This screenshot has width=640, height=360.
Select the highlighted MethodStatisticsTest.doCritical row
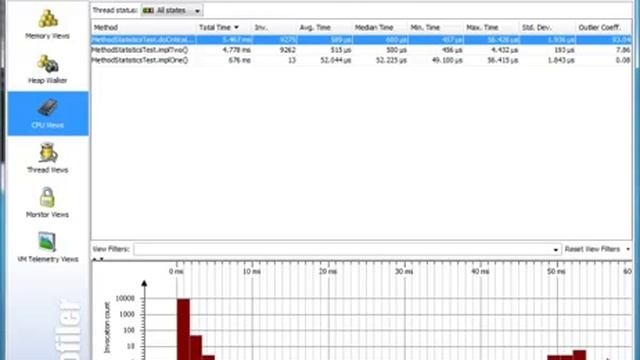tap(361, 40)
